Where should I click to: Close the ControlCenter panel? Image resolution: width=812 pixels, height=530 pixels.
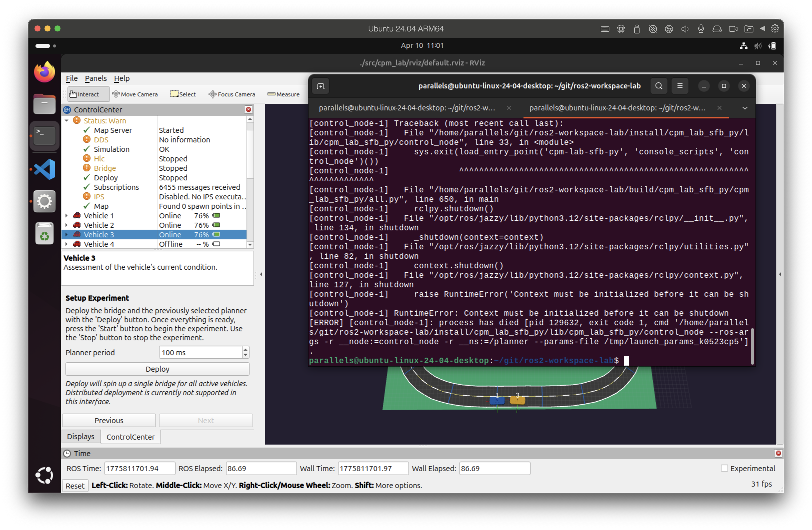248,110
